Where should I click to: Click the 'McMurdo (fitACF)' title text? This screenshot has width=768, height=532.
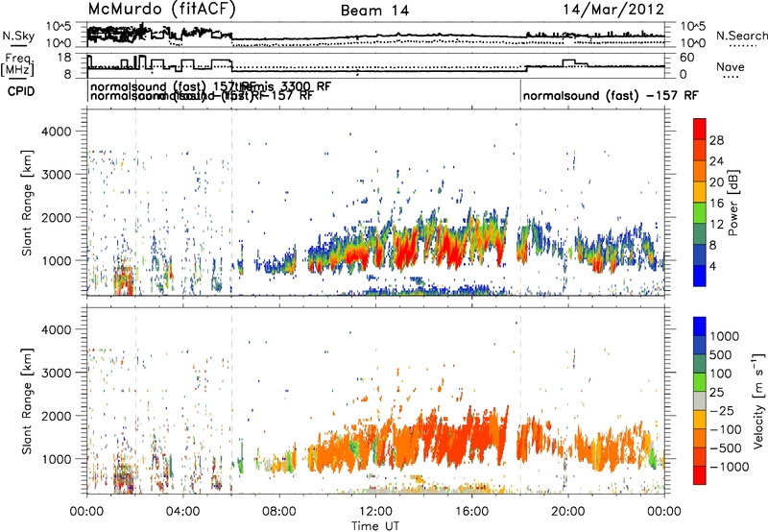(x=161, y=10)
